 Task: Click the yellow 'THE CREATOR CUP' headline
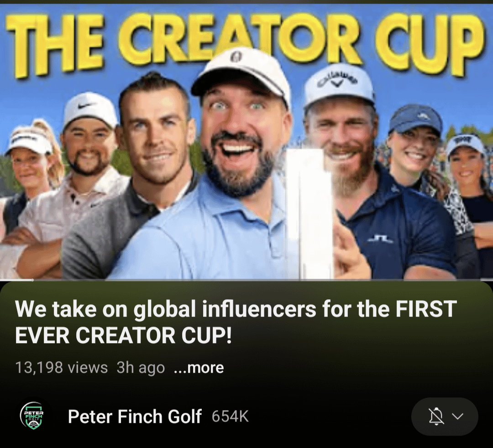pos(244,41)
